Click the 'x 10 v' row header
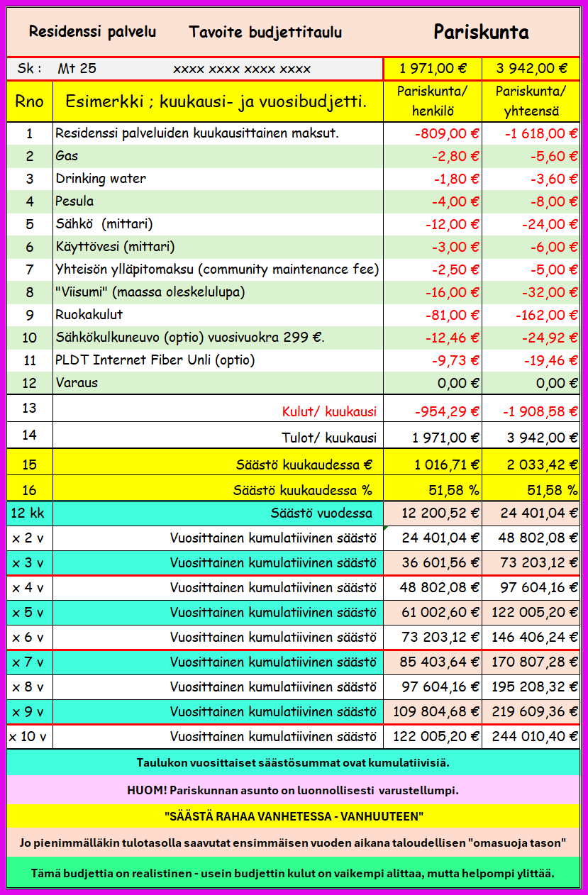 click(x=30, y=737)
